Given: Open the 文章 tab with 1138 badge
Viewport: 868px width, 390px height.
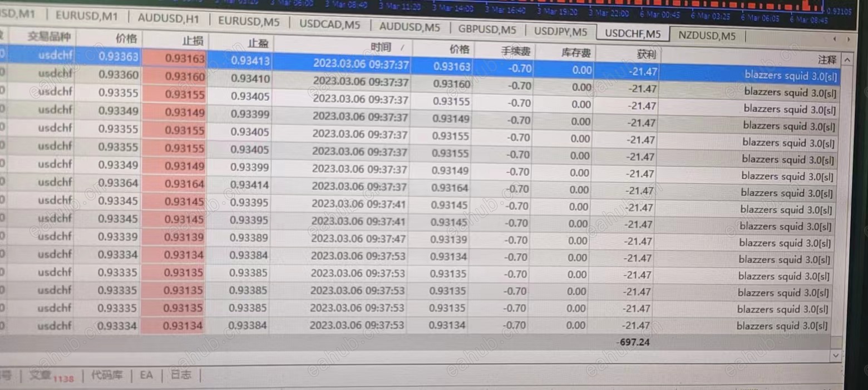Looking at the screenshot, I should (x=51, y=376).
